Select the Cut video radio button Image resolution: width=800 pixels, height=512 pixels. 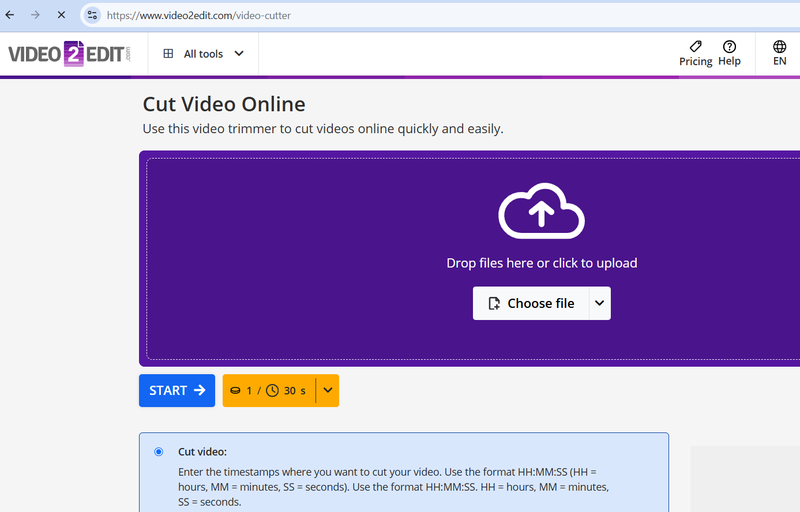pos(159,452)
